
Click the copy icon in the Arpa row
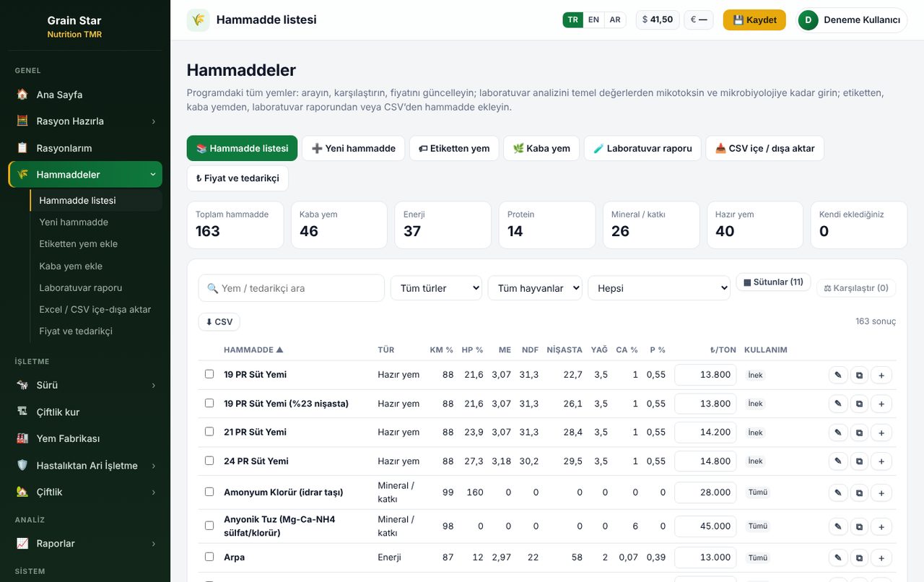point(859,557)
